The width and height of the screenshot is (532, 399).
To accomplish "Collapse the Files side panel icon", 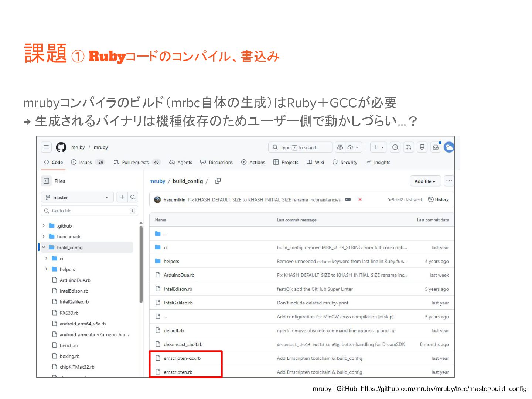I will coord(47,181).
